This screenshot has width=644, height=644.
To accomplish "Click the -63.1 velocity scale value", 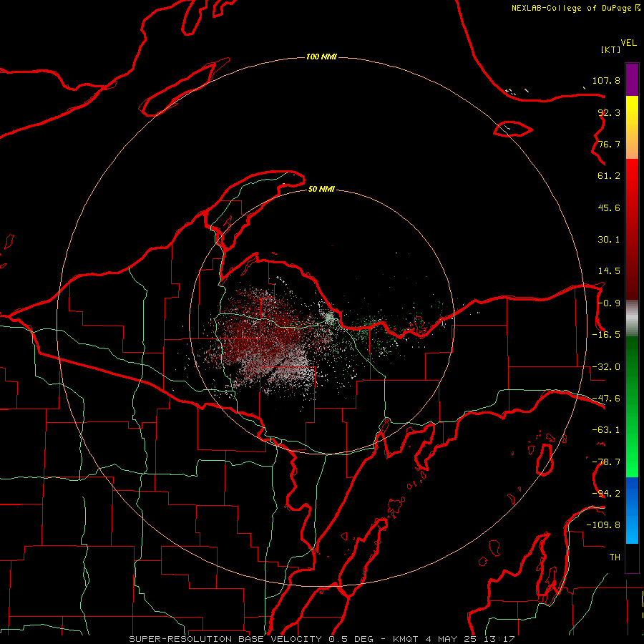I will (x=606, y=430).
